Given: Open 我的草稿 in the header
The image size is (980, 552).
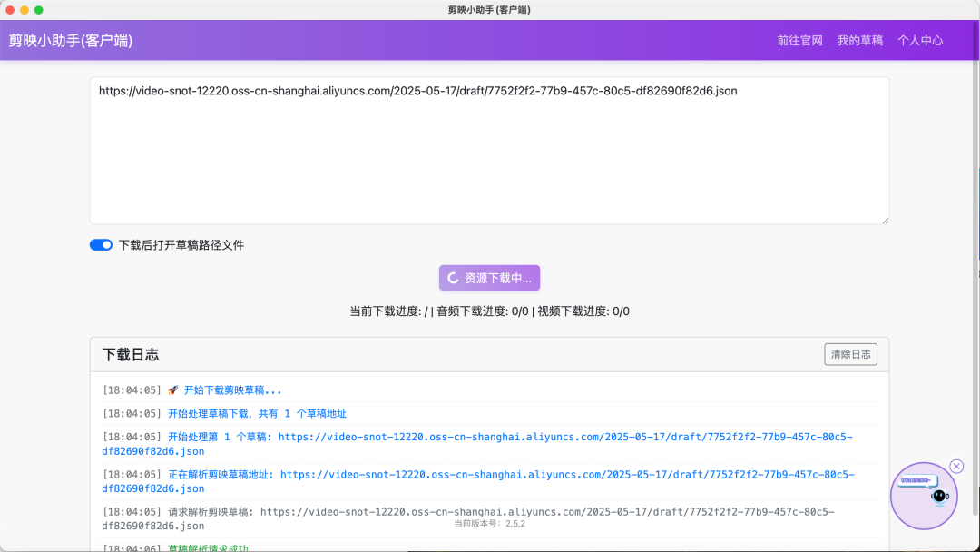Looking at the screenshot, I should (859, 41).
